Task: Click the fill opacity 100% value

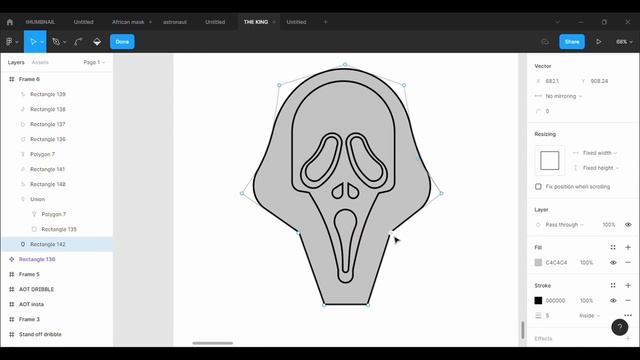Action: click(x=586, y=262)
